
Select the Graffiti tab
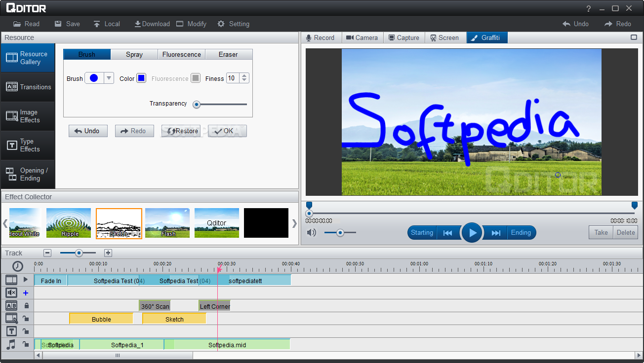pos(487,37)
